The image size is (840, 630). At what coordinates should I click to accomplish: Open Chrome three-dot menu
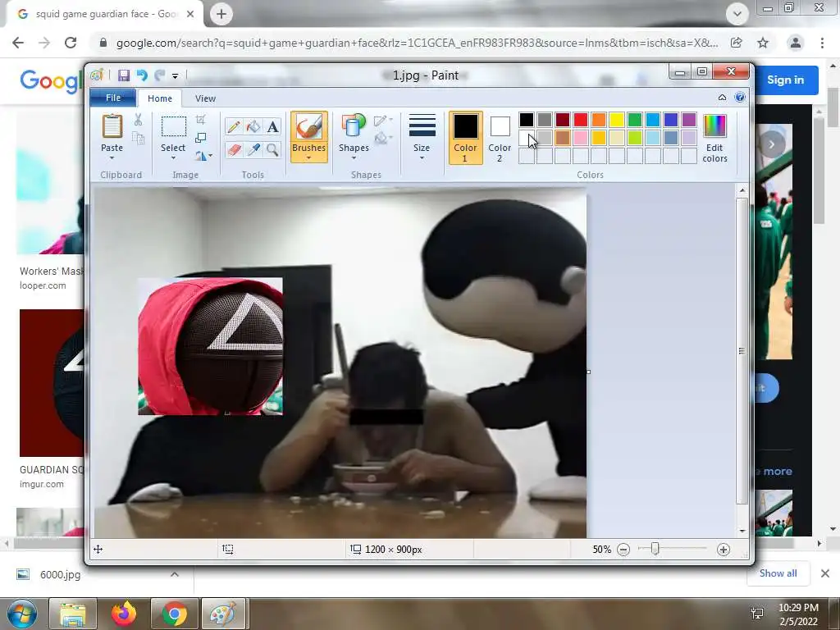(822, 43)
